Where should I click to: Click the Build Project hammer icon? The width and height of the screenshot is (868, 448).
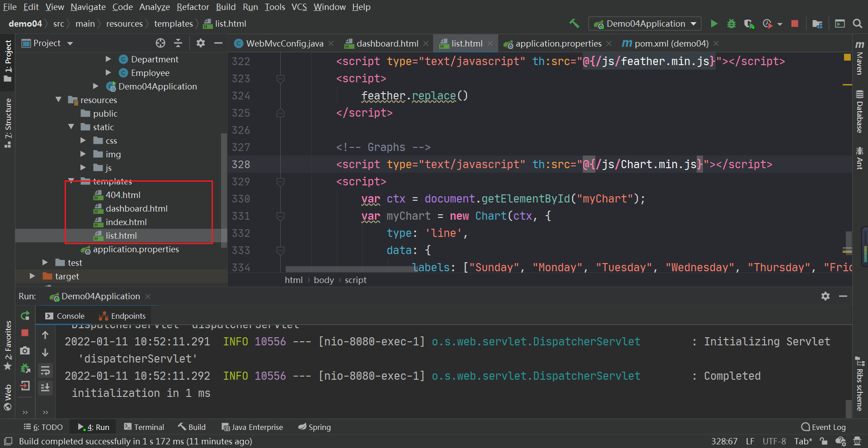click(574, 24)
